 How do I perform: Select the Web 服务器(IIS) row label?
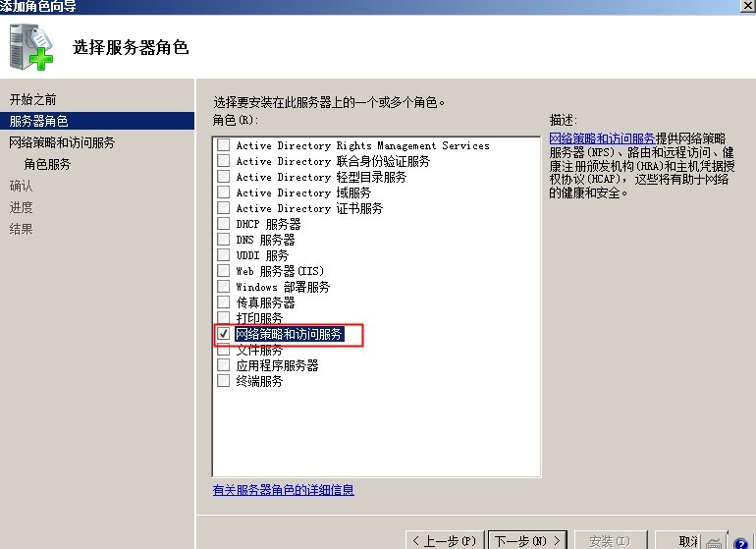pyautogui.click(x=280, y=271)
